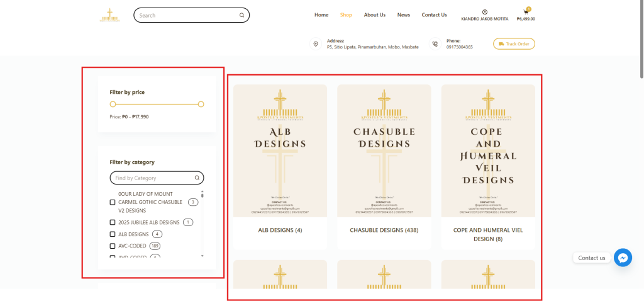The image size is (644, 301).
Task: Check the Our Lady of Mount Carmel category
Action: coord(113,202)
